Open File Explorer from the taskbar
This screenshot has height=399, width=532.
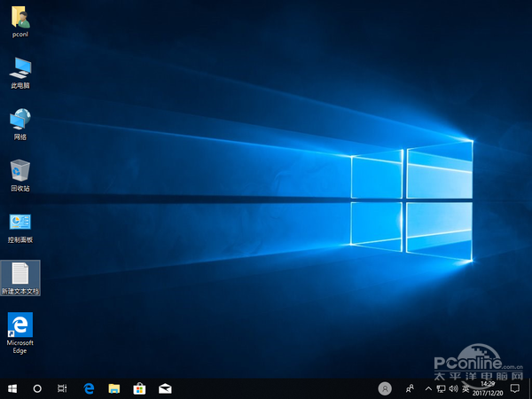[x=114, y=389]
